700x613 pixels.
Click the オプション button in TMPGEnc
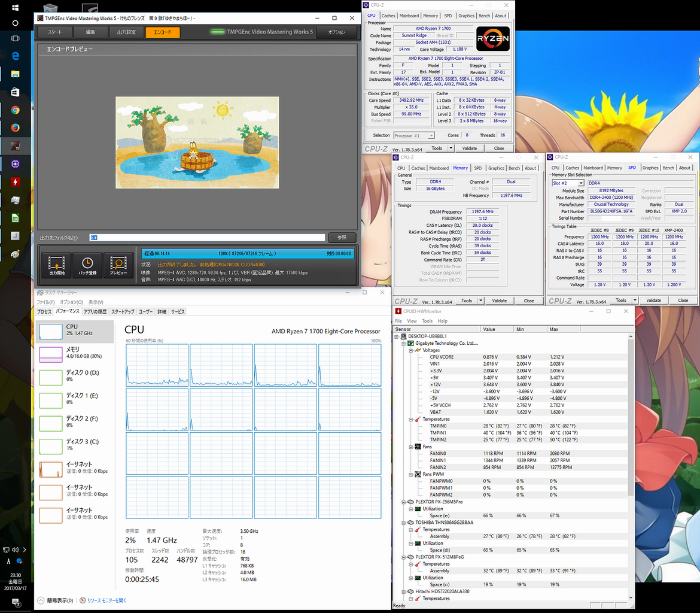(337, 32)
